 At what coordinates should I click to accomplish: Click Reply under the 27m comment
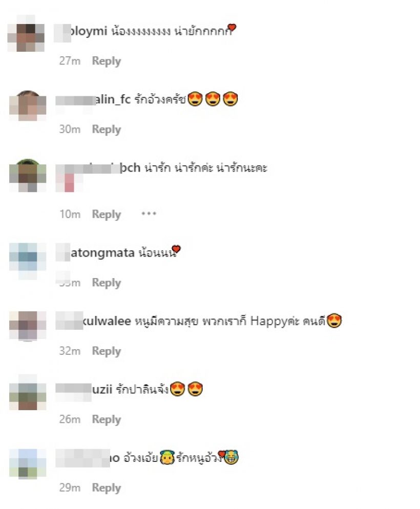tap(106, 61)
